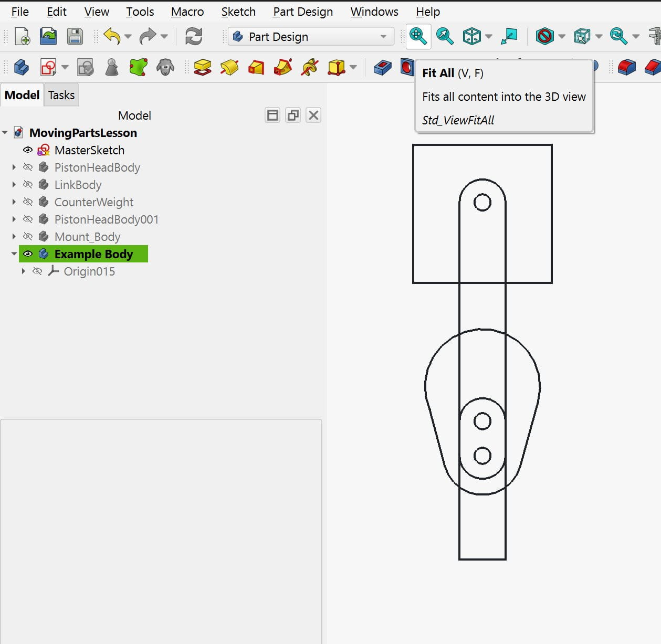This screenshot has height=644, width=661.
Task: Show the hidden PistonHeadBody
Action: click(28, 167)
